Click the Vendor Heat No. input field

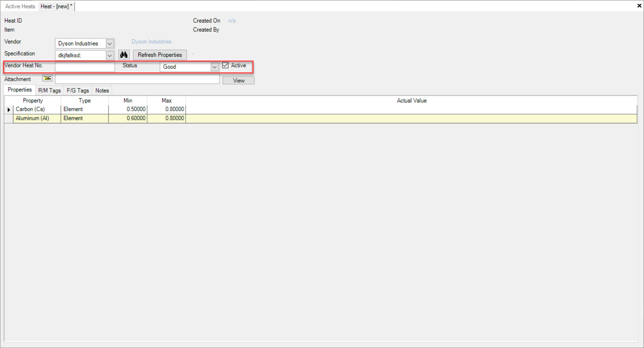click(85, 67)
